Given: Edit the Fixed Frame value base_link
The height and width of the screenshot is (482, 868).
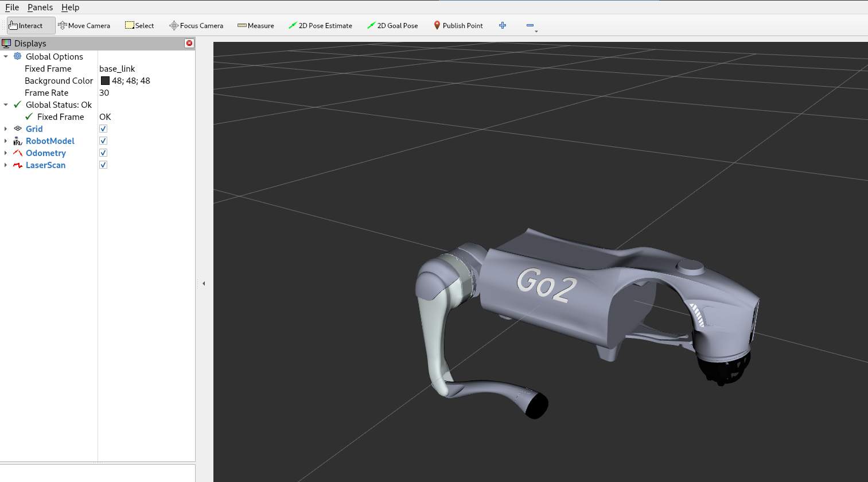Looking at the screenshot, I should tap(117, 68).
